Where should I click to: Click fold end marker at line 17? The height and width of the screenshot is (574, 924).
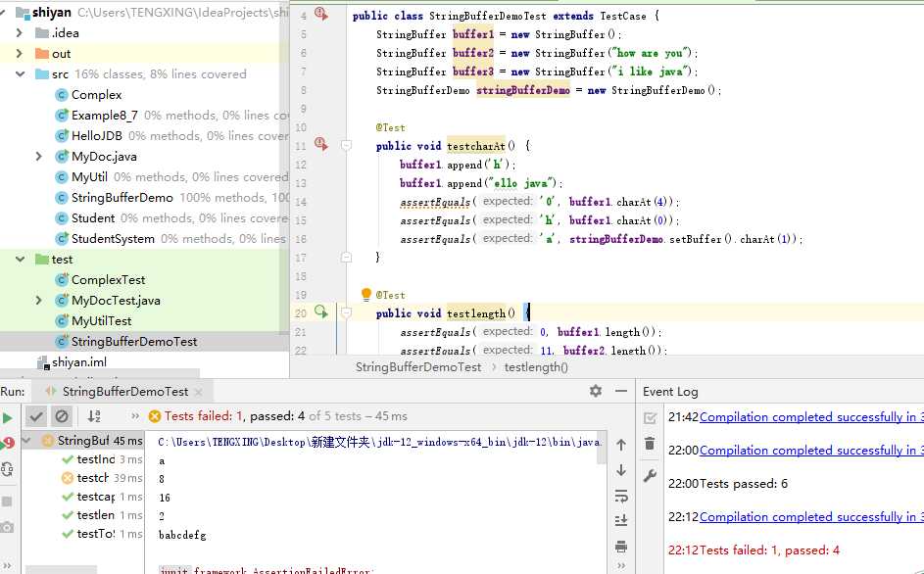click(x=347, y=257)
